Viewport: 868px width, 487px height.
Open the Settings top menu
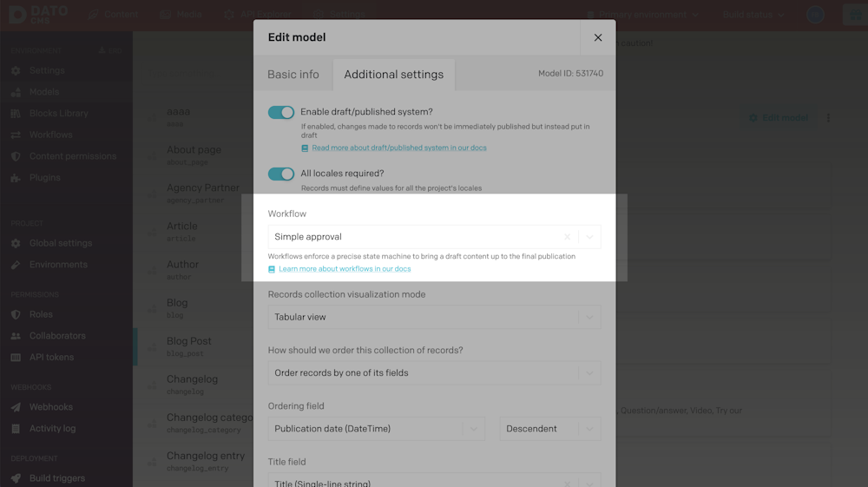(x=339, y=15)
